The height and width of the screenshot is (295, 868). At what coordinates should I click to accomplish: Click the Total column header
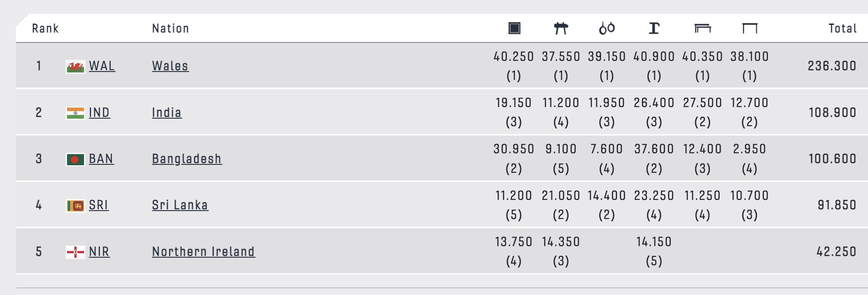click(x=843, y=28)
